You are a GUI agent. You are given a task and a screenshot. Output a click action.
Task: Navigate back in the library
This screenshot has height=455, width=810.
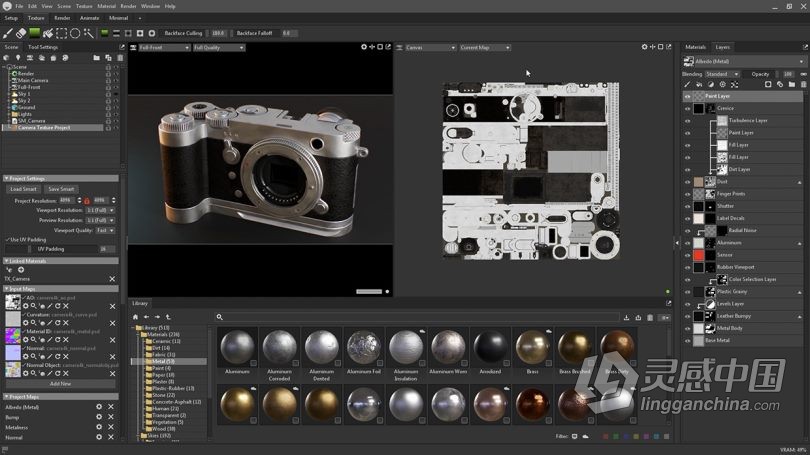[146, 317]
